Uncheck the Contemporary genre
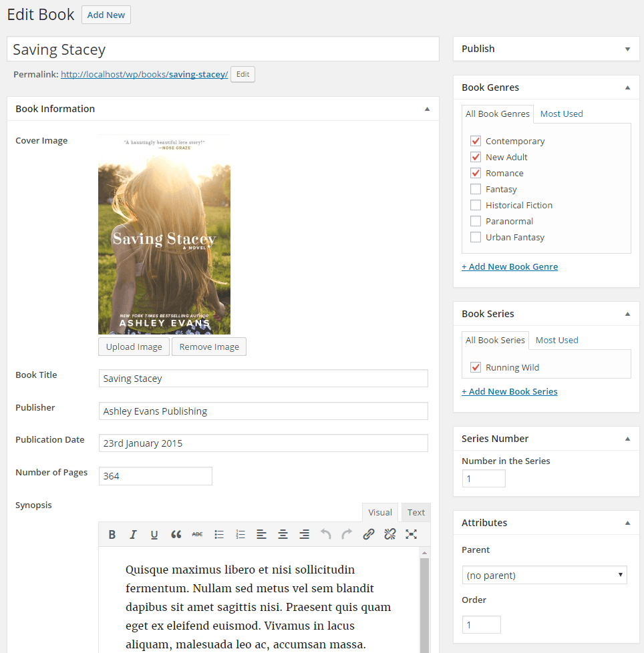This screenshot has height=653, width=644. click(476, 141)
